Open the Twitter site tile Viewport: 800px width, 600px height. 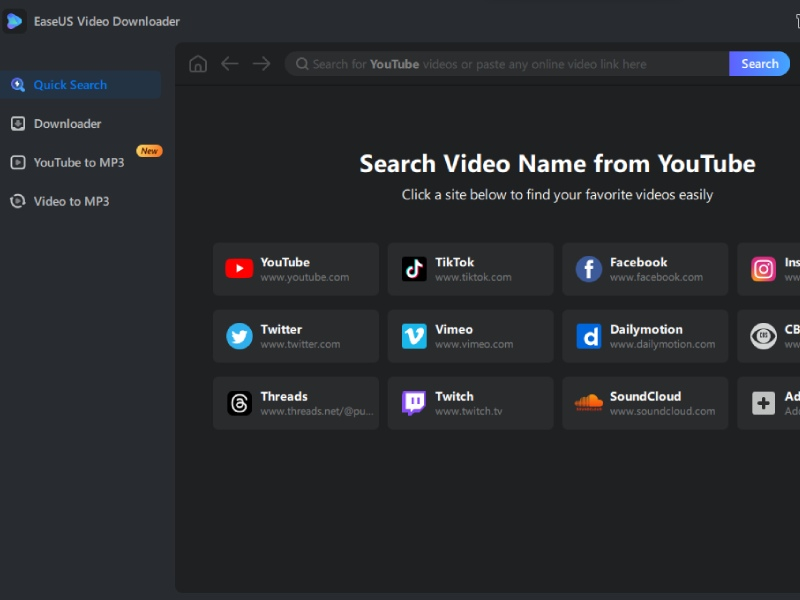(x=296, y=336)
